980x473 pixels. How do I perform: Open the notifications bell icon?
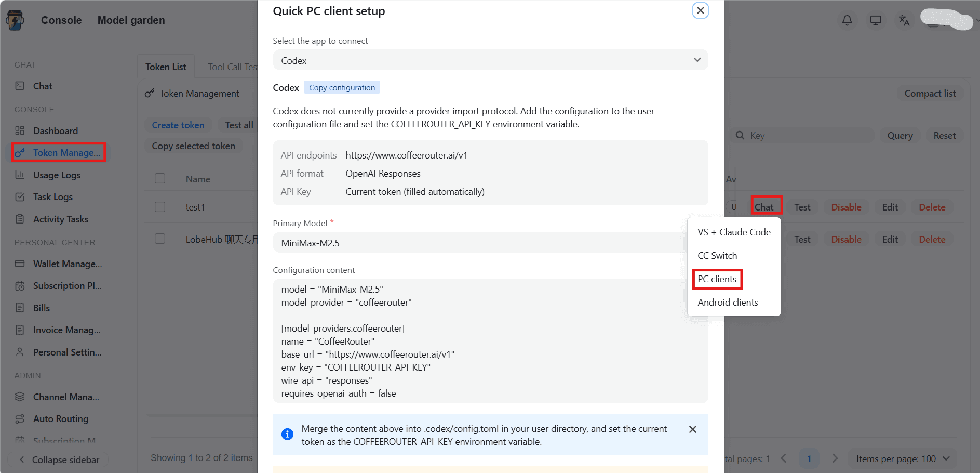[847, 20]
